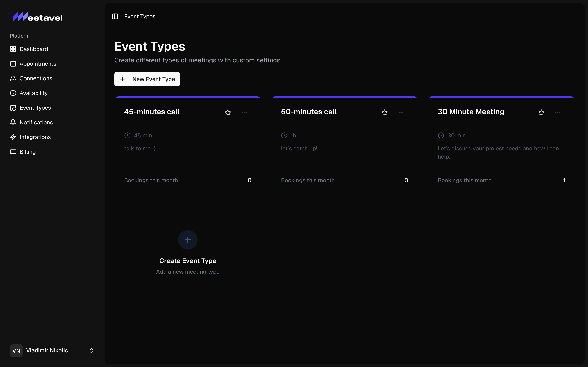The image size is (588, 367).
Task: Open the Dashboard section from the sidebar
Action: [x=34, y=49]
